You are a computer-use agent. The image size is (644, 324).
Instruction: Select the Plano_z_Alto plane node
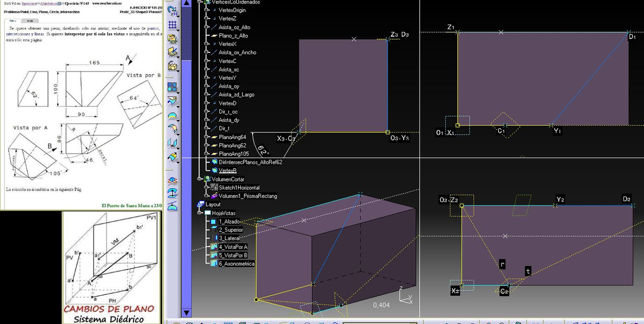click(x=233, y=36)
